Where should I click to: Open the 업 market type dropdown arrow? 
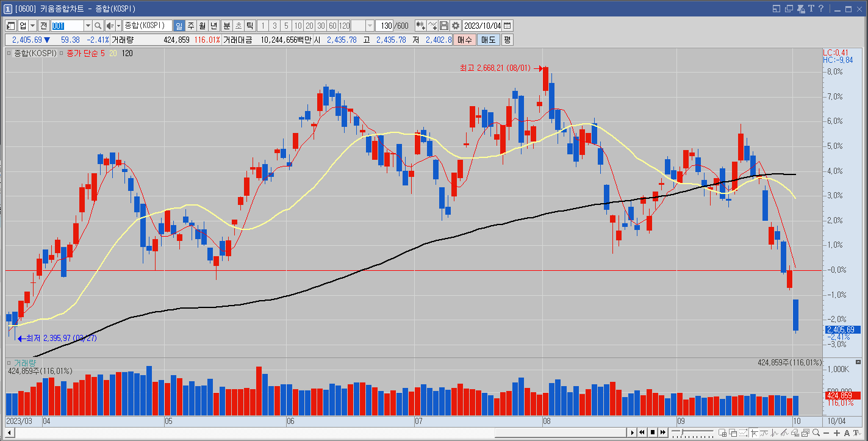(32, 26)
